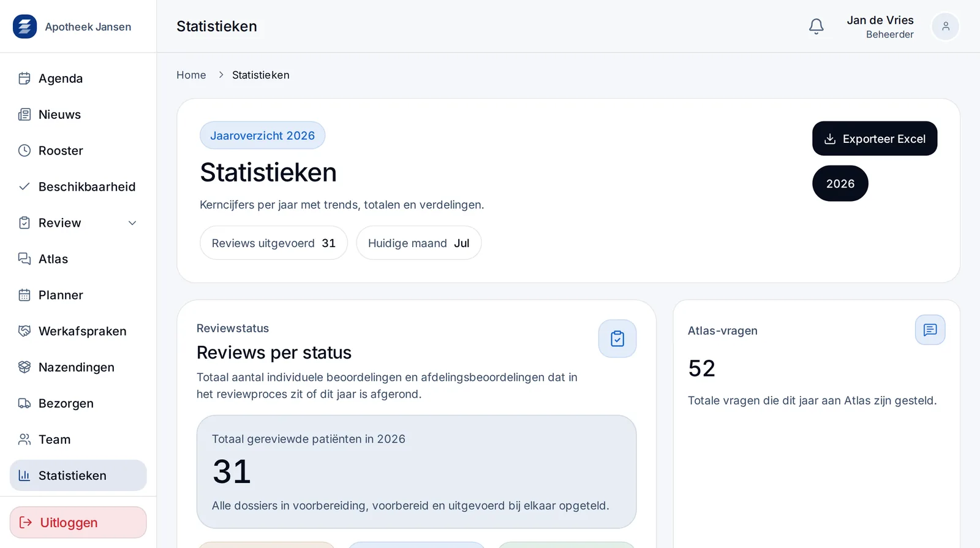
Task: Click the Apotheek Jansen name text
Action: coord(88,26)
